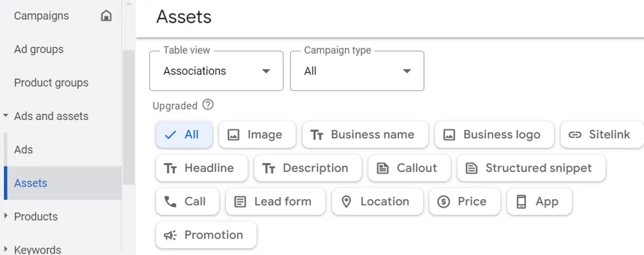Viewport: 644px width, 255px height.
Task: Choose the Location asset chip
Action: coord(378,201)
